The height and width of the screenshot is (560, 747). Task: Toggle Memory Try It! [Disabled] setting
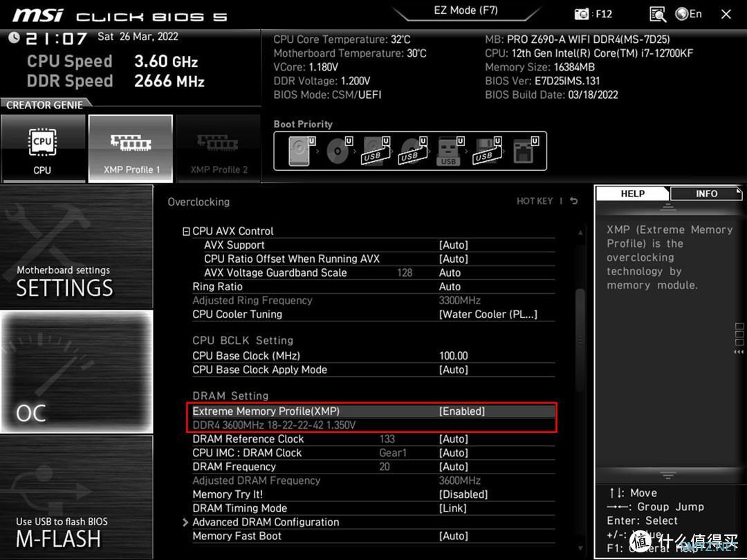tap(463, 494)
